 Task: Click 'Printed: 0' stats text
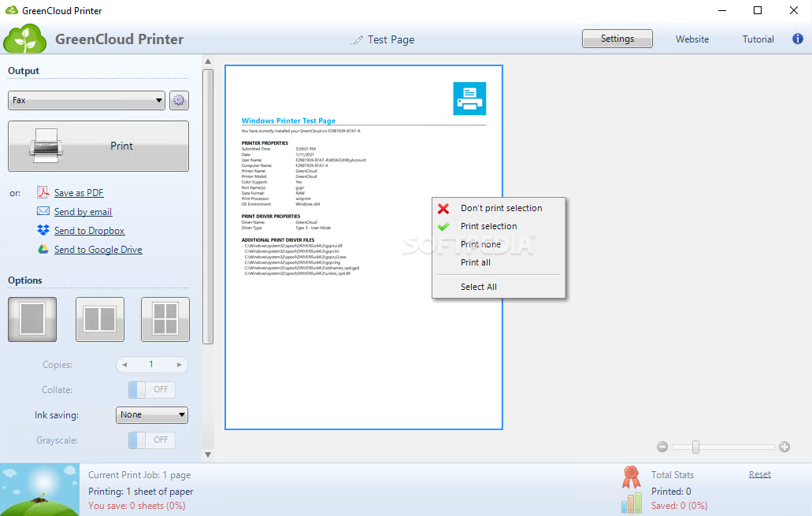click(x=671, y=491)
